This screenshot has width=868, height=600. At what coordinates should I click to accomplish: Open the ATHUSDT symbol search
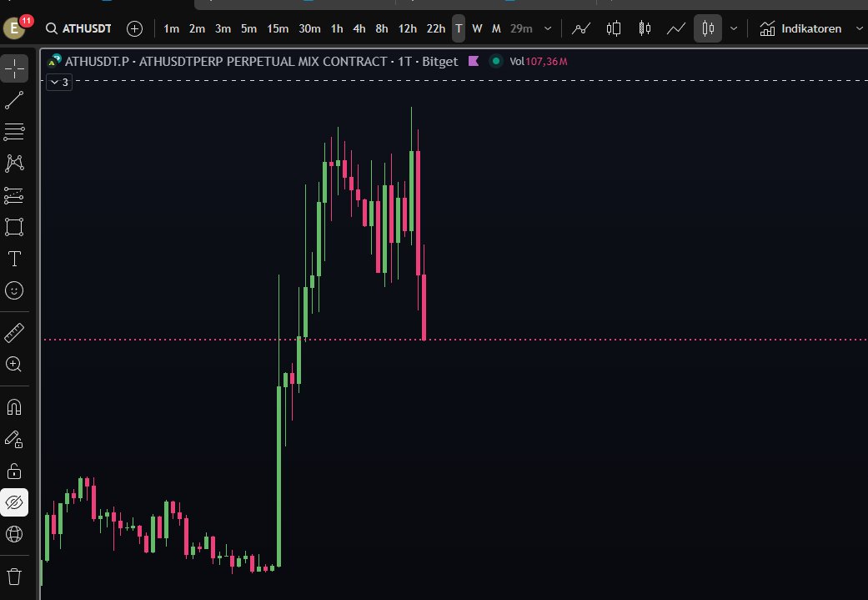point(78,28)
